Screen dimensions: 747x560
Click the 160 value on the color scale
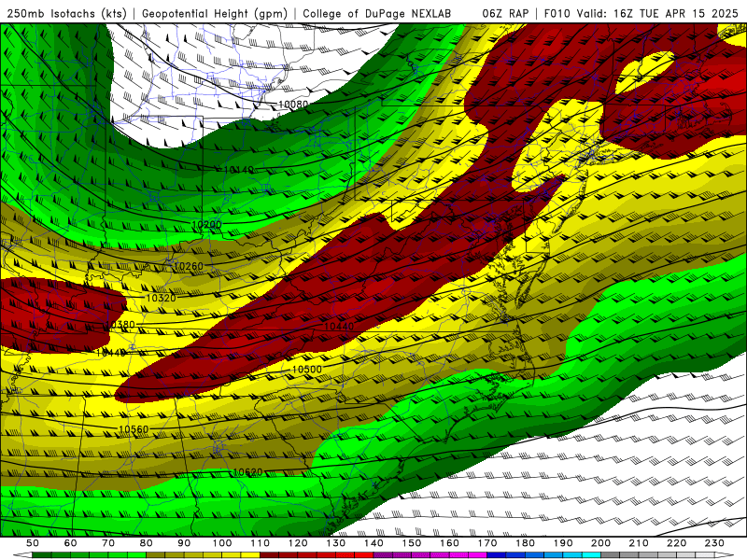pos(449,543)
